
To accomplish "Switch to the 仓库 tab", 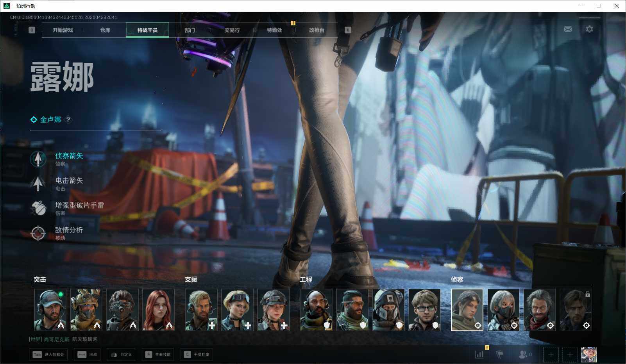I will [x=105, y=30].
